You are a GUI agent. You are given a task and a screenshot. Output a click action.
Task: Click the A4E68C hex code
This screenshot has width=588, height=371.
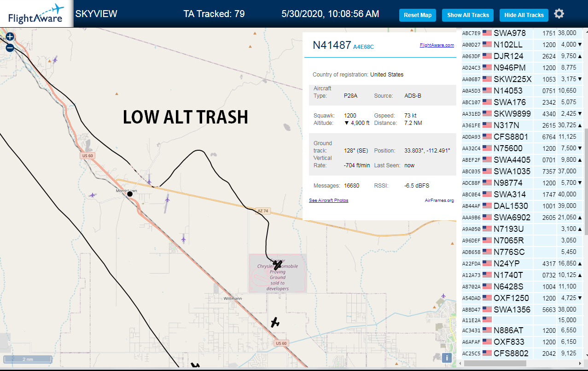pyautogui.click(x=363, y=47)
